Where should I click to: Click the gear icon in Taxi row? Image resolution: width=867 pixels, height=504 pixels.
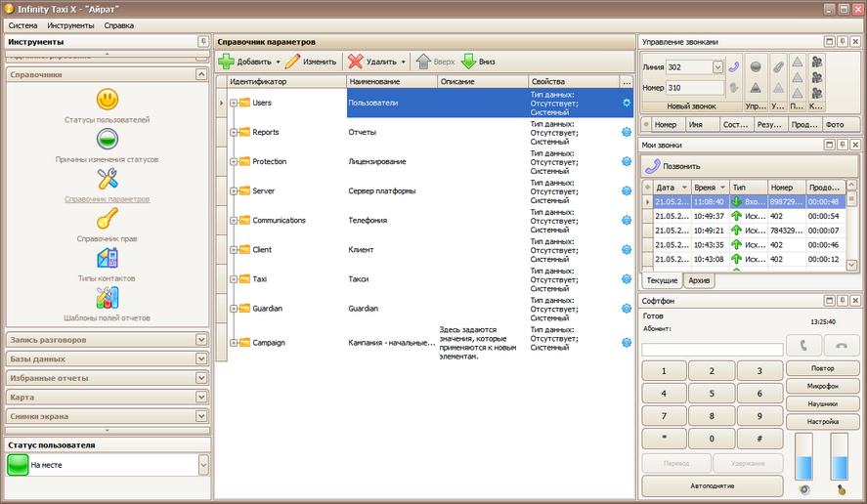pyautogui.click(x=627, y=279)
